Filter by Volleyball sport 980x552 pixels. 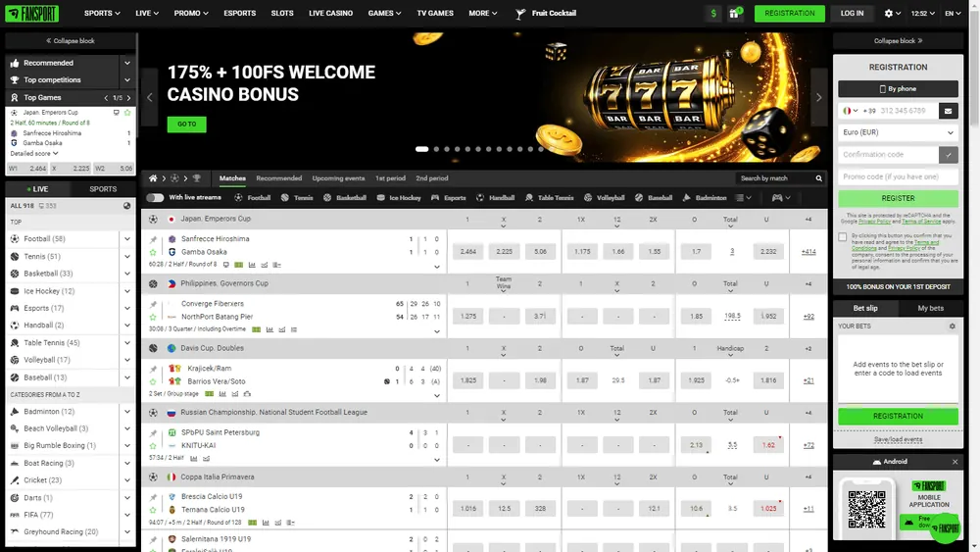pos(605,197)
